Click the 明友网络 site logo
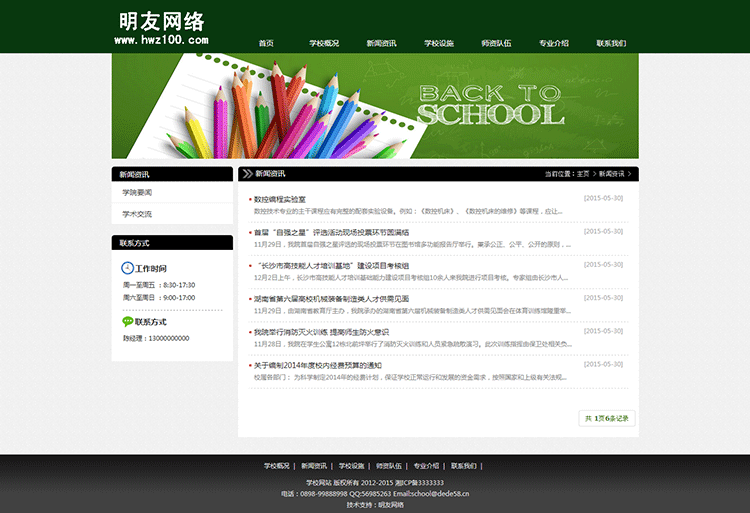 tap(162, 28)
